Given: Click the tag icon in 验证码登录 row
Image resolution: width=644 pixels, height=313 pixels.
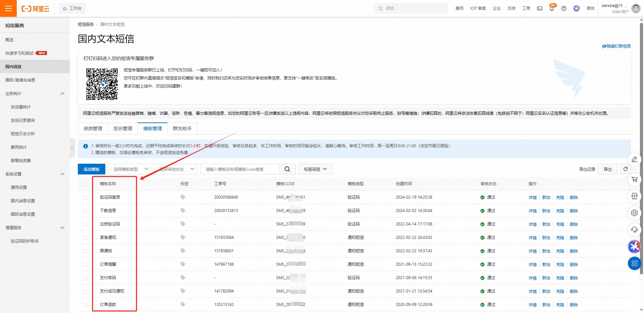Looking at the screenshot, I should (183, 197).
